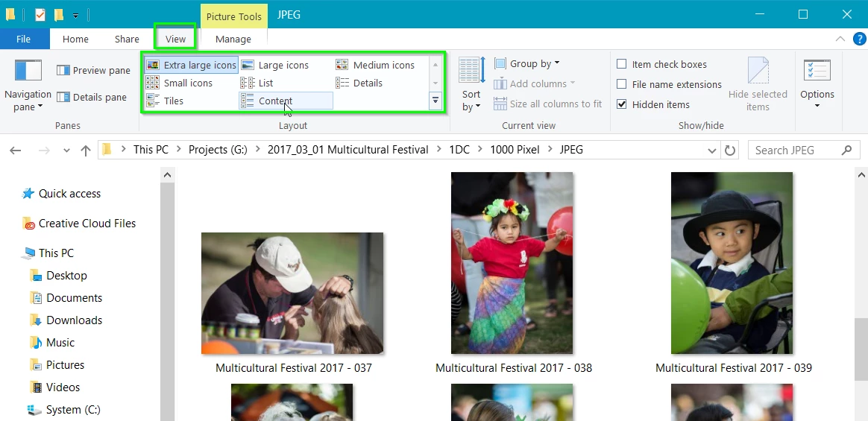This screenshot has height=421, width=868.
Task: Select Multicultural Festival 2017 - 039 thumbnail
Action: (x=732, y=263)
